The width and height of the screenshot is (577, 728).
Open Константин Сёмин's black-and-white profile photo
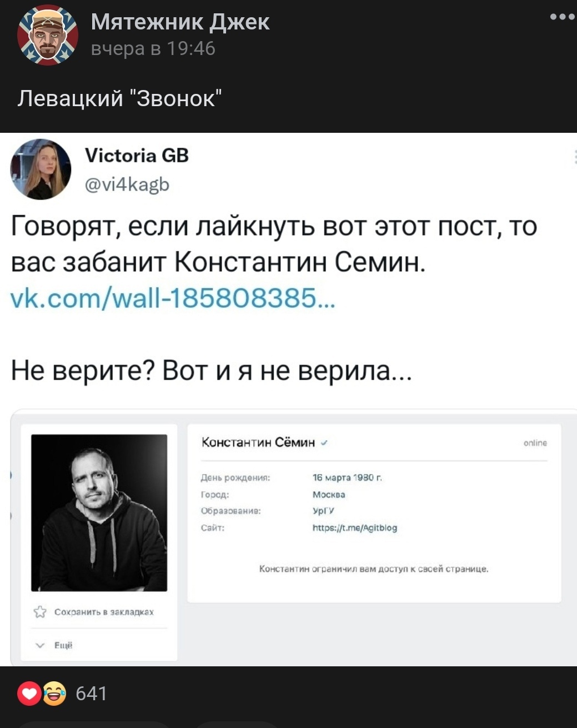click(x=99, y=512)
